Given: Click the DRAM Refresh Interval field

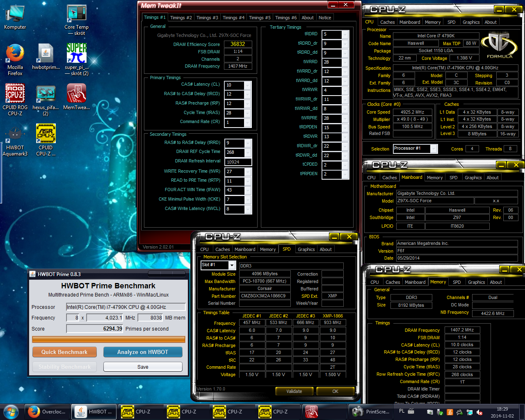Looking at the screenshot, I should pyautogui.click(x=238, y=162).
